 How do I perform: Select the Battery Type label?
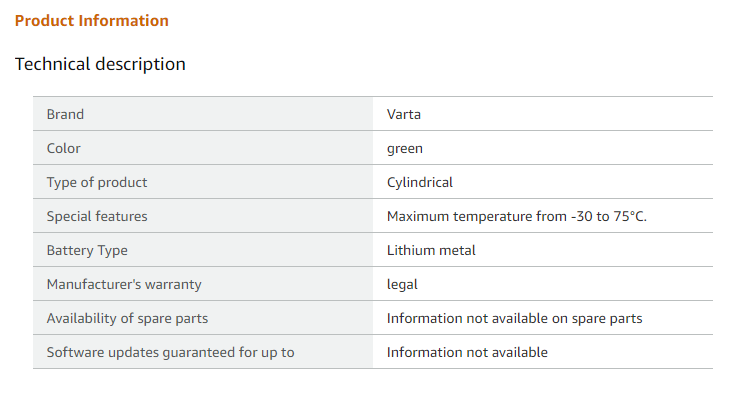[x=87, y=251]
